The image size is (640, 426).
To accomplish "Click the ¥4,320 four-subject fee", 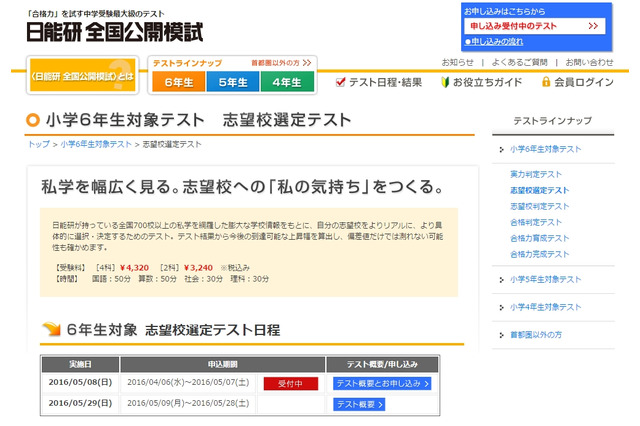I will coord(135,268).
